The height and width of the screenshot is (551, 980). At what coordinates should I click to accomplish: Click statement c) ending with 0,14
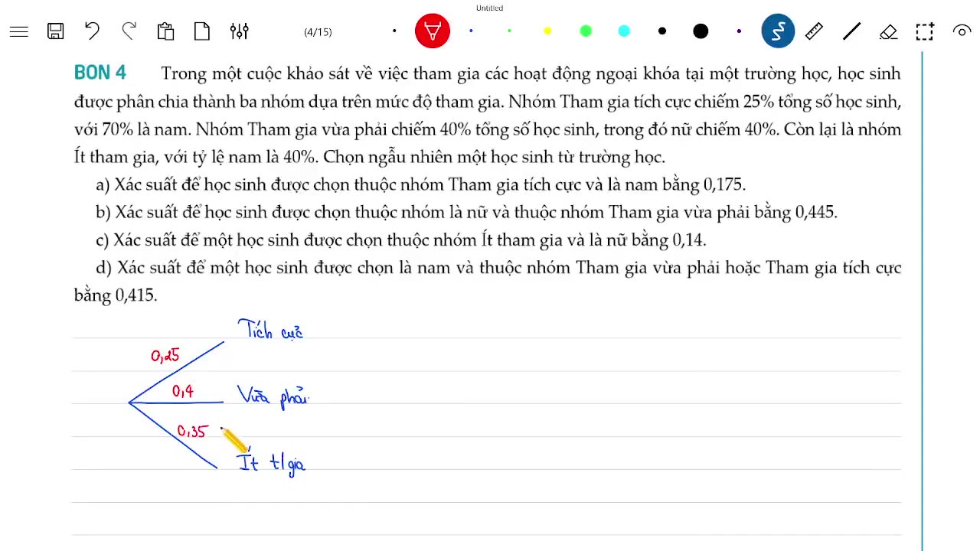(400, 240)
